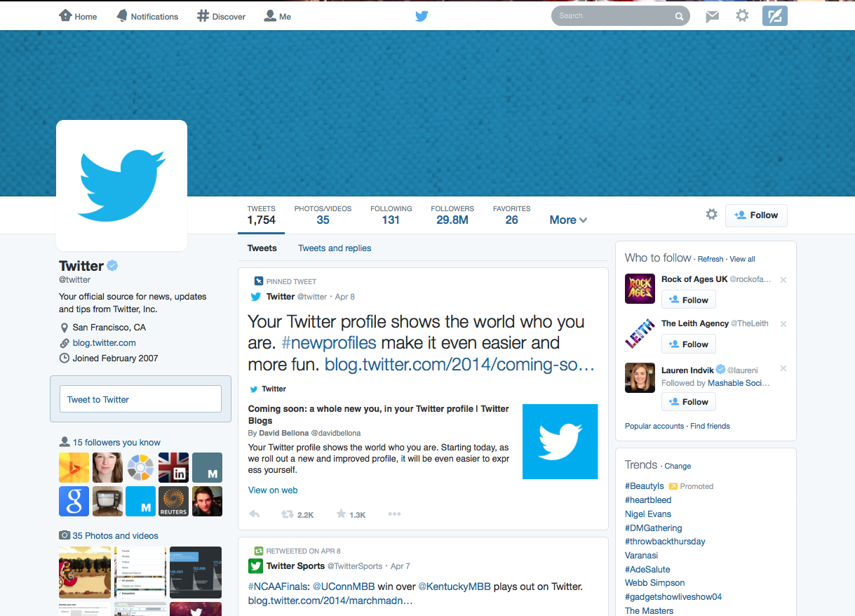Follow Rock of Ages UK
This screenshot has width=855, height=616.
(689, 300)
